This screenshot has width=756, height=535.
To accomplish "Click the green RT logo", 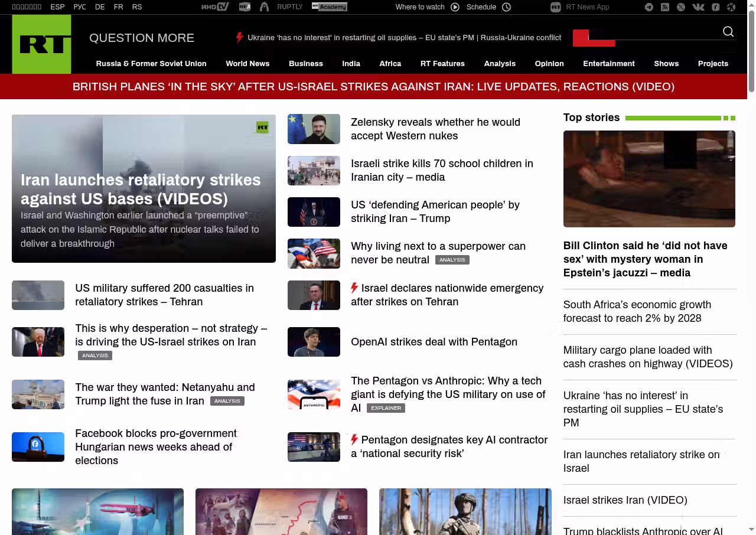I will coord(41,44).
